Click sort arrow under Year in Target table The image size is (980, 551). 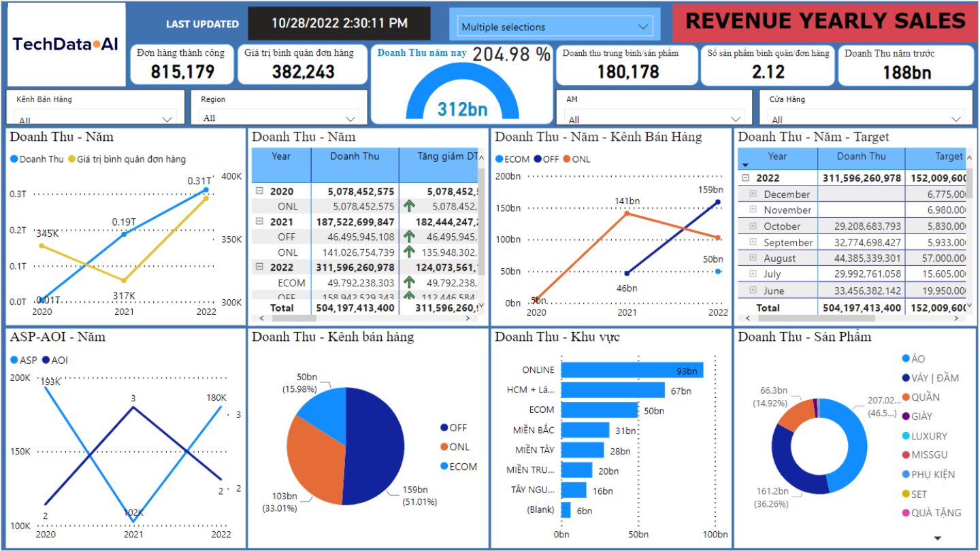click(x=745, y=165)
